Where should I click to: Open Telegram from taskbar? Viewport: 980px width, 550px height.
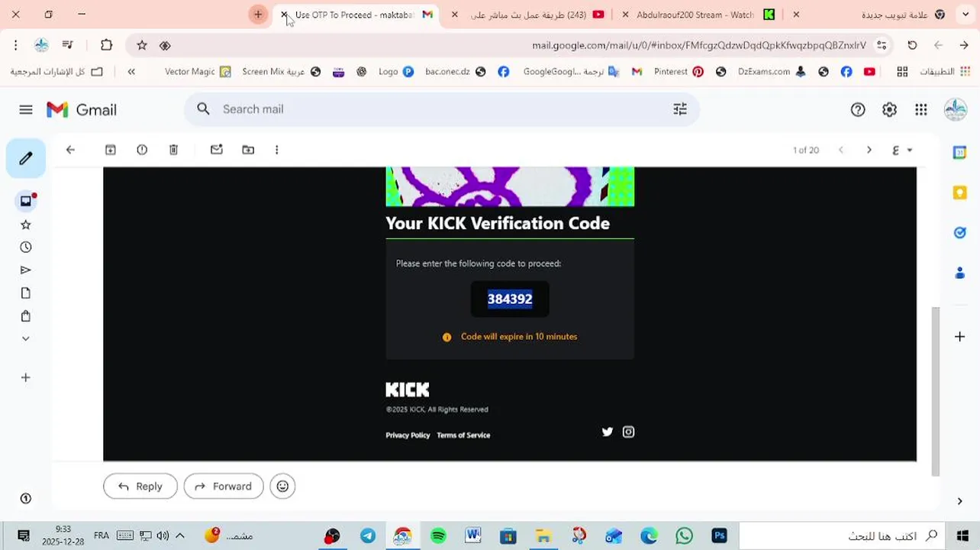coord(367,535)
